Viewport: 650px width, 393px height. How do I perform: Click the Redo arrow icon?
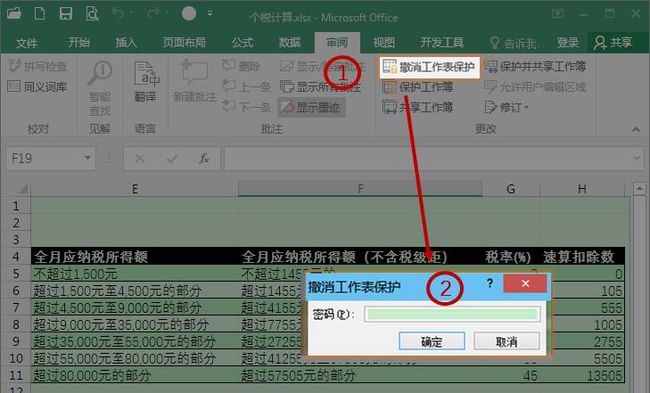point(153,14)
